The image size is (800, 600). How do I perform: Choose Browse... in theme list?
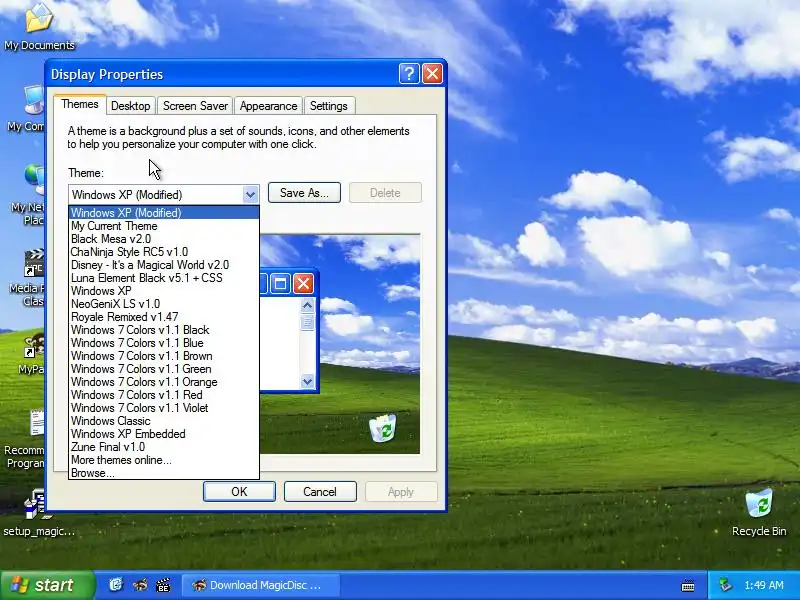tap(164, 473)
